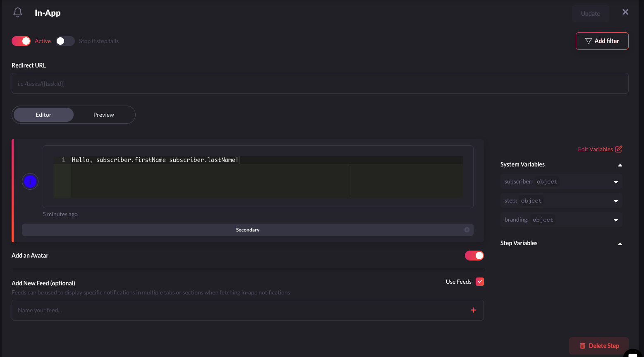Enable Stop if step fails switch
The image size is (644, 357).
[65, 41]
